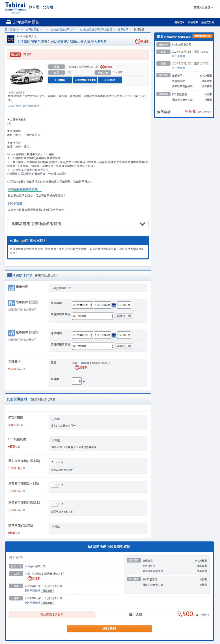Toggle the 標準附加安全方案 checkbox
The image size is (220, 644).
click(53, 527)
